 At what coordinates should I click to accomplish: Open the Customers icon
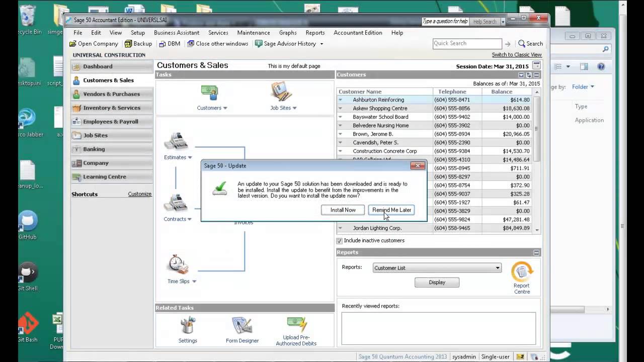click(x=209, y=94)
